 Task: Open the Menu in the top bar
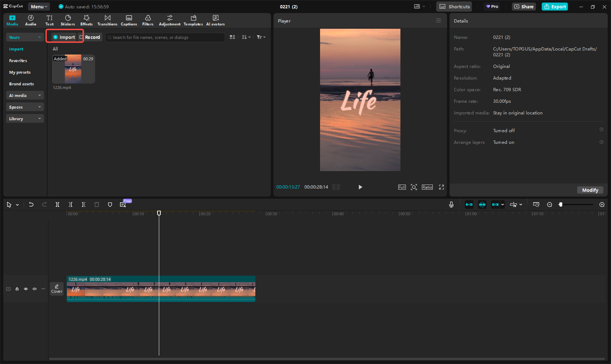(39, 6)
